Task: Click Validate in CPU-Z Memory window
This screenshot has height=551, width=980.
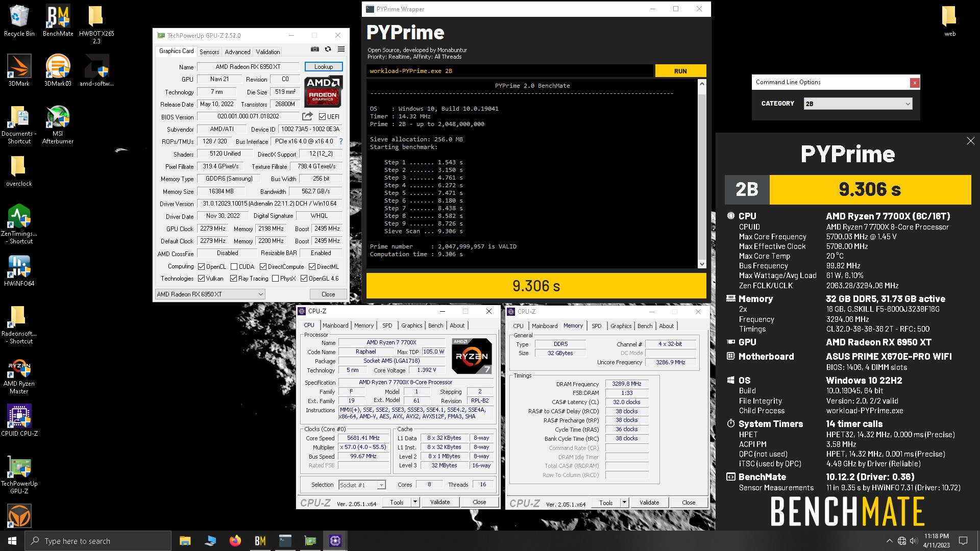Action: [x=649, y=503]
